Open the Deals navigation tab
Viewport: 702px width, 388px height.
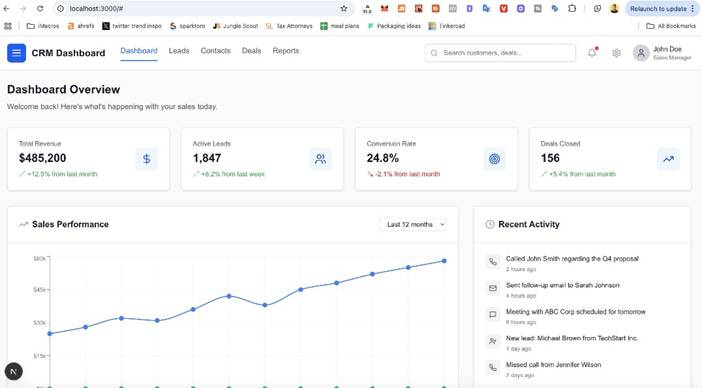(251, 51)
